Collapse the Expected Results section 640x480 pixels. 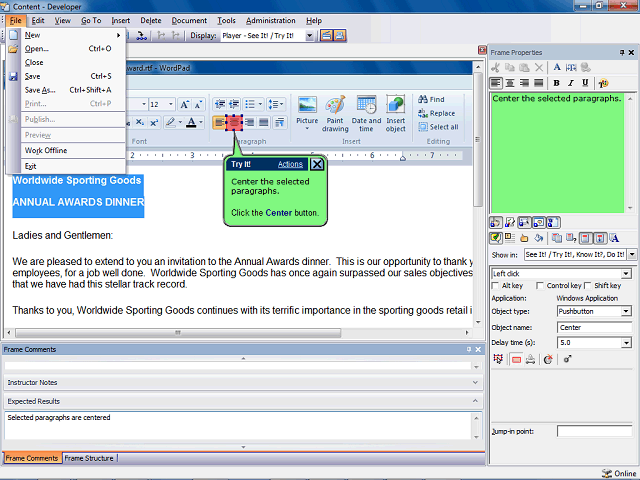475,401
